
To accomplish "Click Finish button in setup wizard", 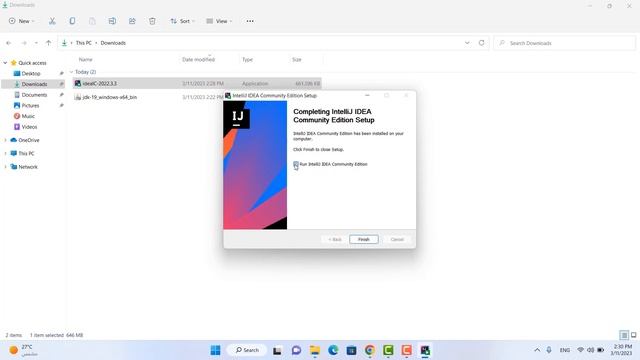I will point(364,240).
